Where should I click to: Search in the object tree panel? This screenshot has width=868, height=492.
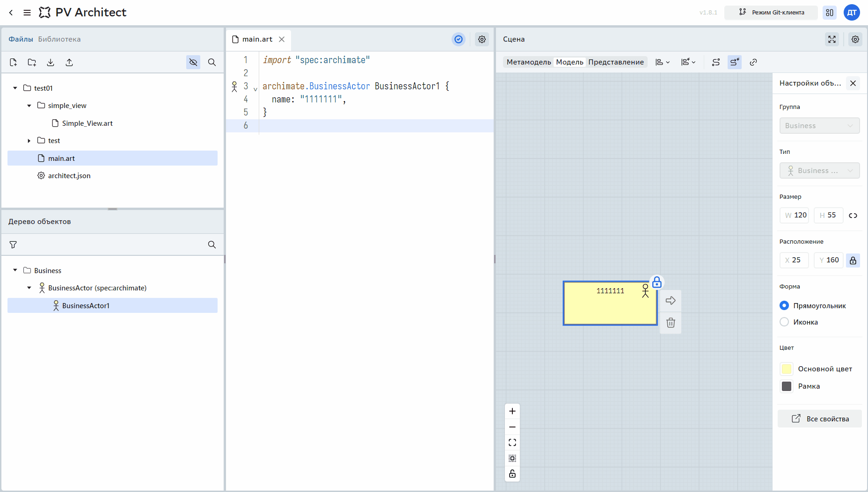pos(212,245)
